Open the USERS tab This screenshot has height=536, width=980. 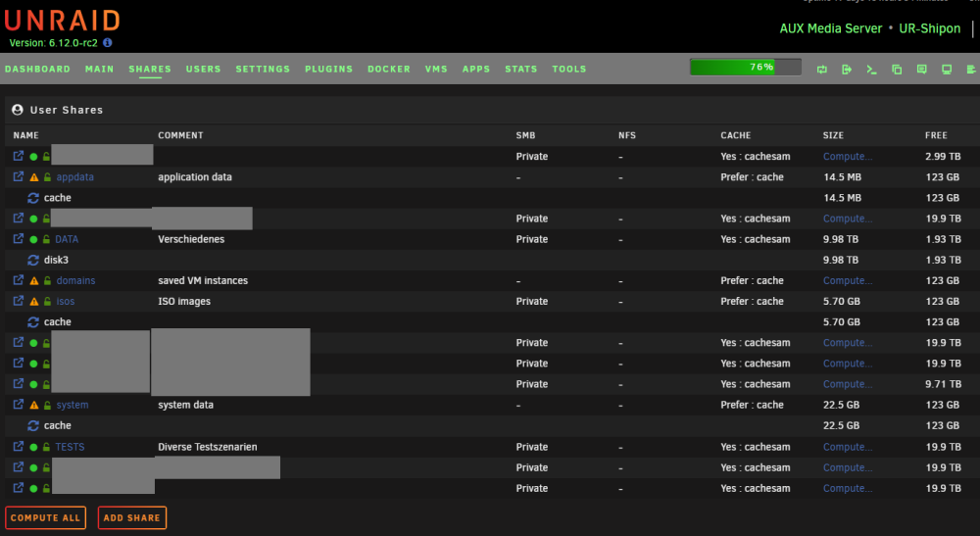(203, 69)
